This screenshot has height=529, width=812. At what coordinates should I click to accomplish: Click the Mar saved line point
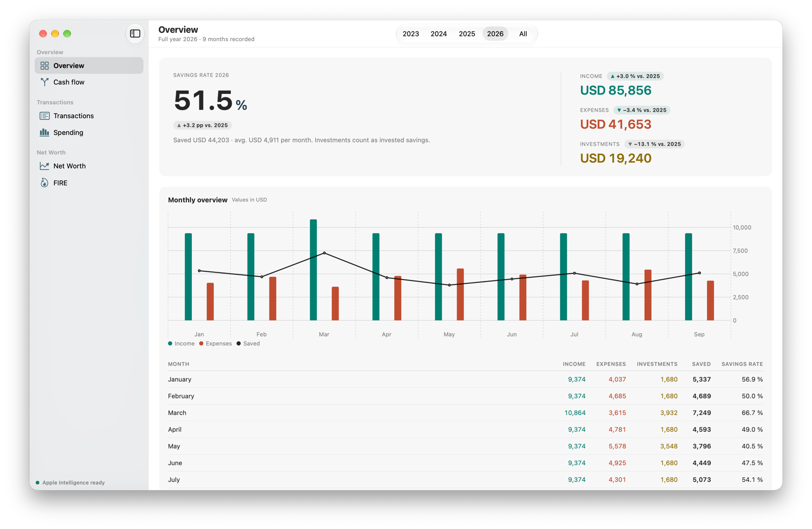point(324,253)
